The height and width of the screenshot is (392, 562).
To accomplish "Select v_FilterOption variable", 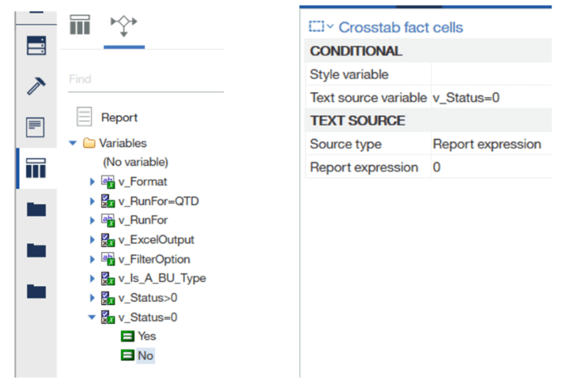I will [154, 259].
